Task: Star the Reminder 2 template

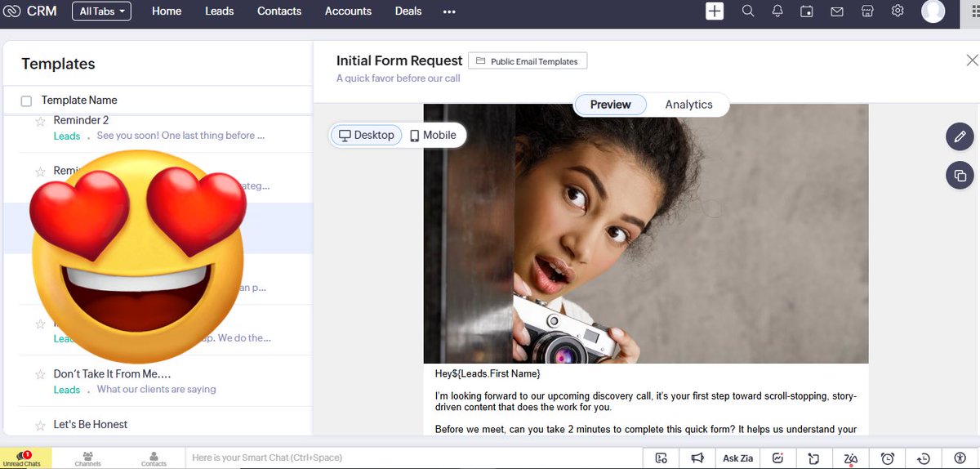Action: (x=40, y=121)
